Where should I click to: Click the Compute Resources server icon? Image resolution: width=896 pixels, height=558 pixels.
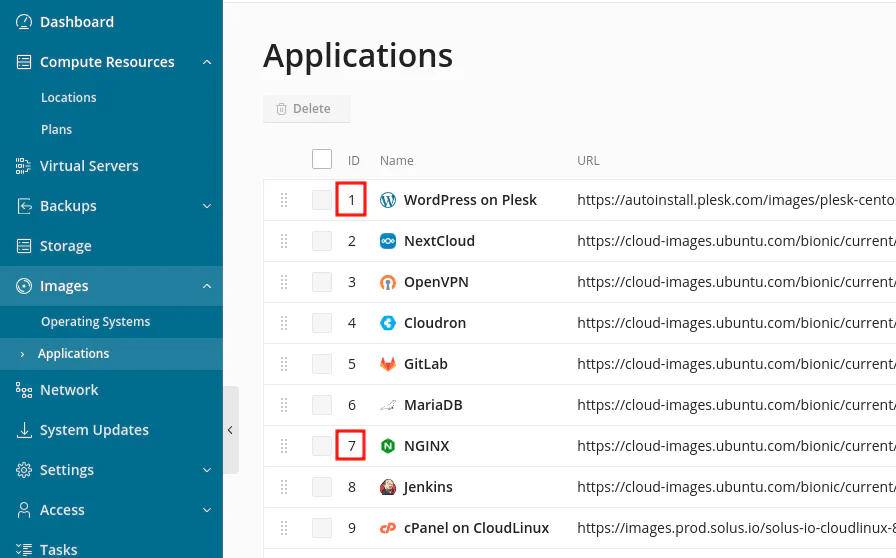24,62
